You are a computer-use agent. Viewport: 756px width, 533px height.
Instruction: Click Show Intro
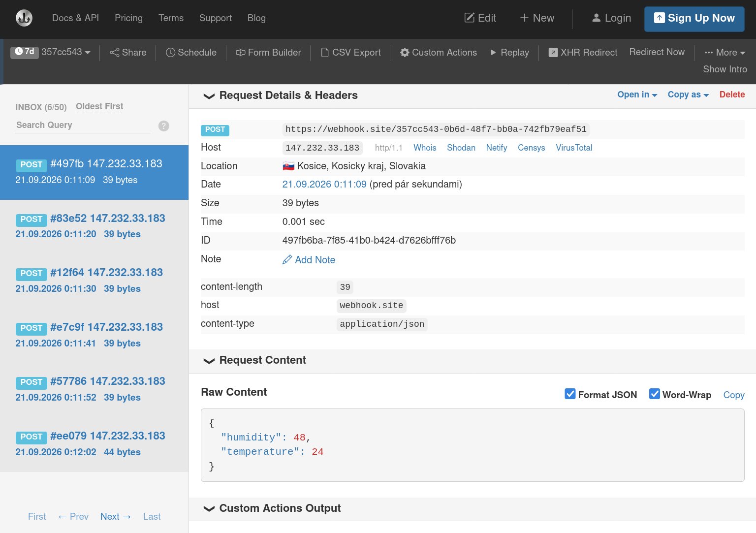click(x=724, y=69)
